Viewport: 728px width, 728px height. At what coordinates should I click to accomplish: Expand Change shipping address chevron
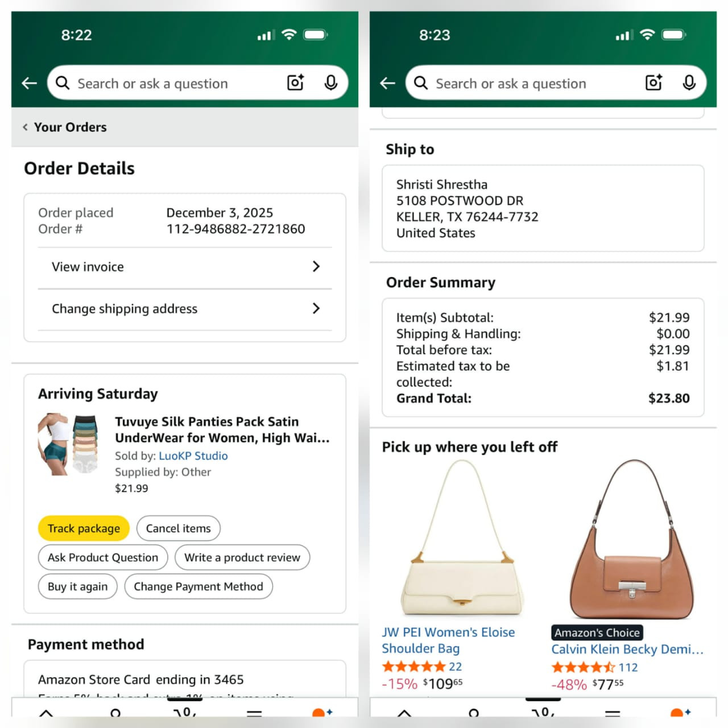click(x=316, y=308)
